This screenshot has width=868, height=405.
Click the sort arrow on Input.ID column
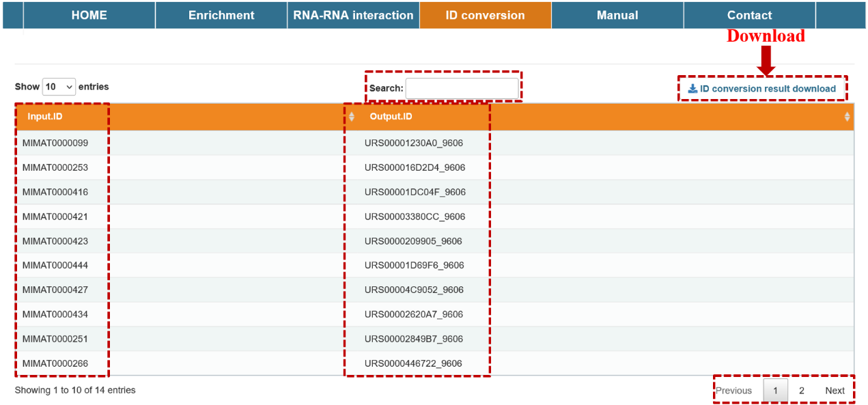click(352, 116)
